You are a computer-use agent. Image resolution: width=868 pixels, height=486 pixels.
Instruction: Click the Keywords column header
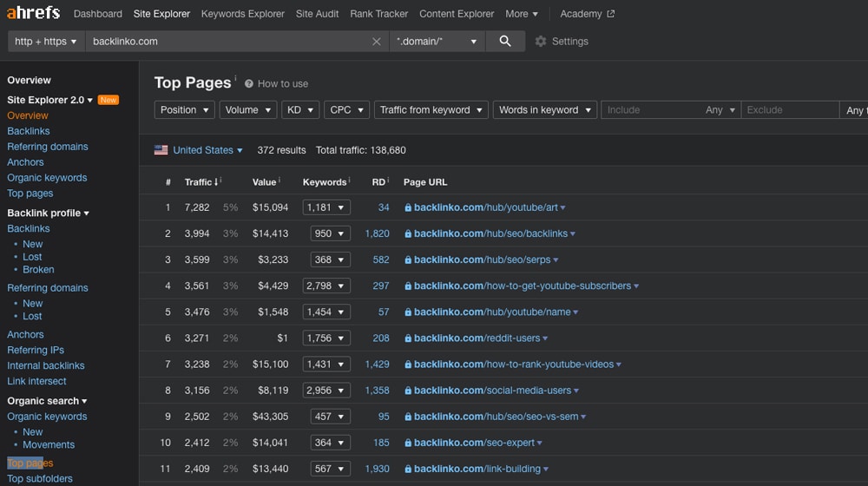(325, 182)
